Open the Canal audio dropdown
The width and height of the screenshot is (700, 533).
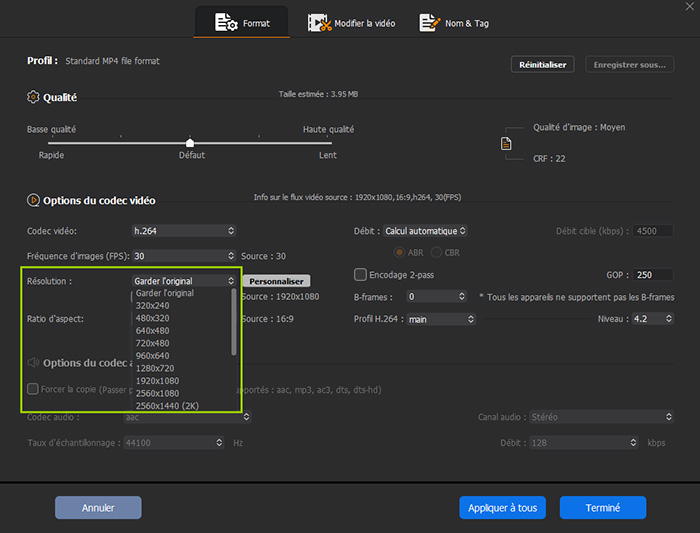pyautogui.click(x=601, y=417)
